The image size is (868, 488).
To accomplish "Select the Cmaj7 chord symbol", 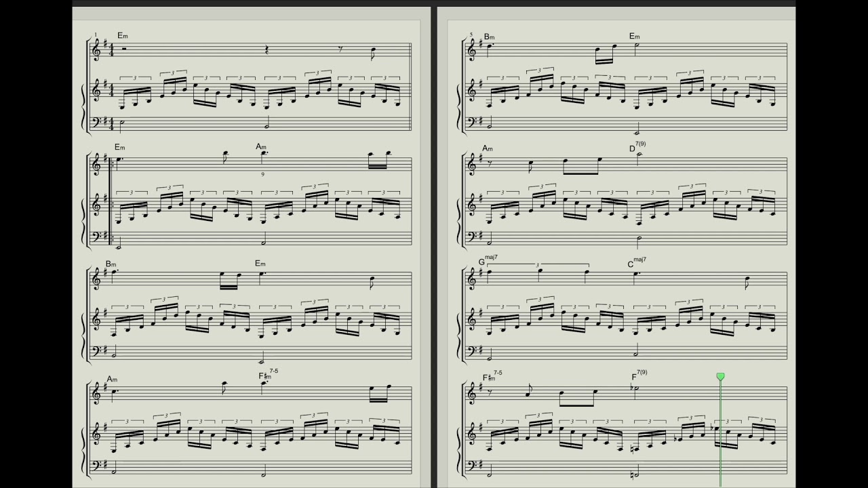I will pos(637,262).
